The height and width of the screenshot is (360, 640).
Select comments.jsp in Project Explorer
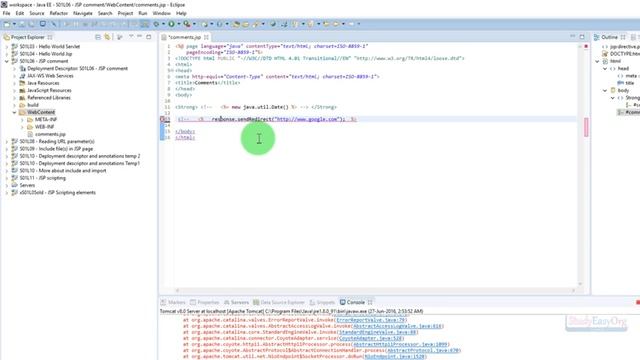coord(50,134)
